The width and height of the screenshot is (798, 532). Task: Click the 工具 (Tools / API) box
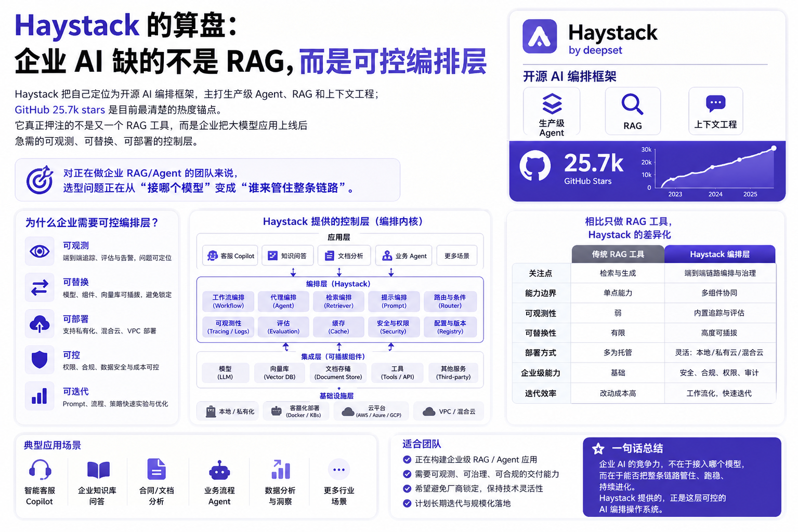point(398,373)
